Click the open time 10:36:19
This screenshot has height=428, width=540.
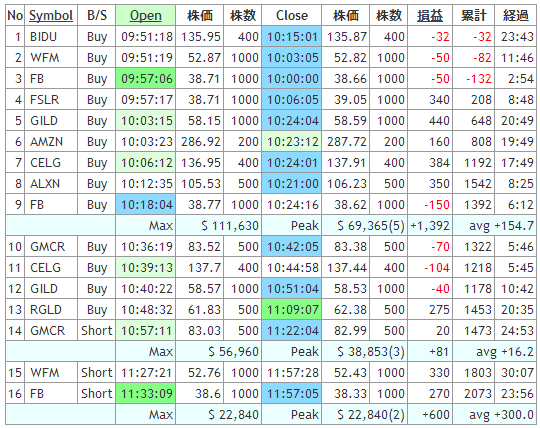click(147, 247)
